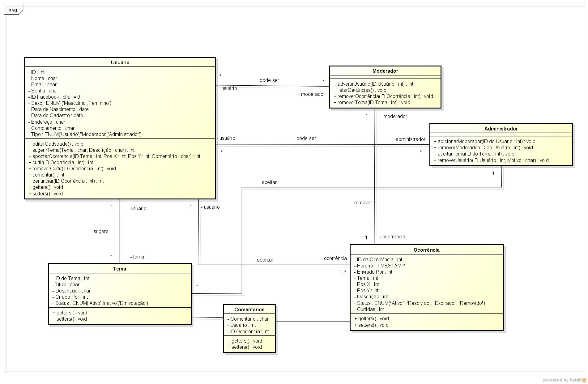Image resolution: width=588 pixels, height=384 pixels.
Task: Click the Horário TIMESTAMP attribute
Action: pos(380,266)
